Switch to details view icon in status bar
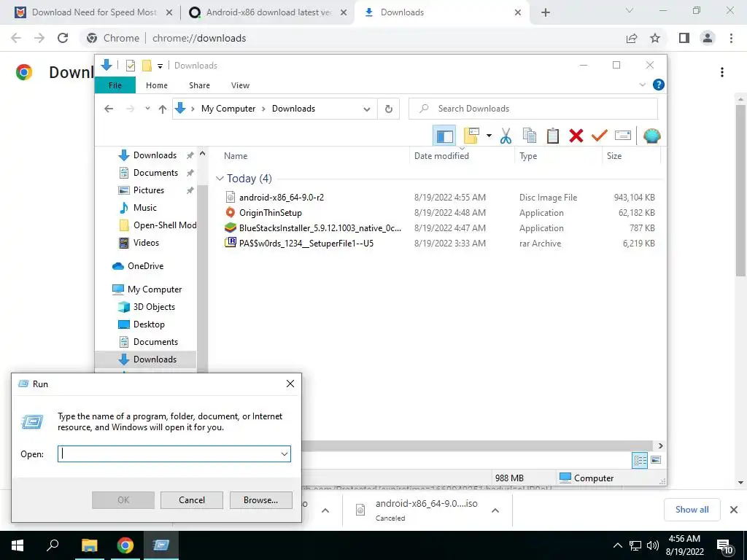 tap(640, 460)
